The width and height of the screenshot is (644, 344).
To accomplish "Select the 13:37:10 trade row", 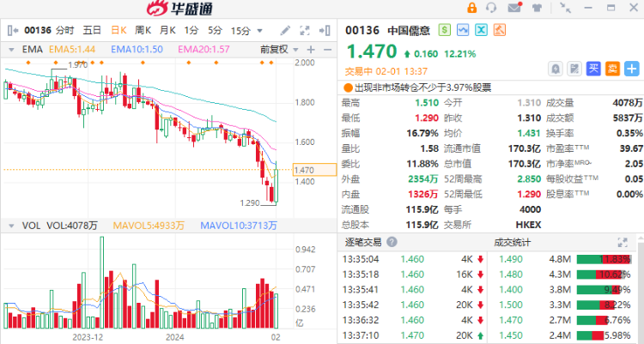I will click(412, 335).
